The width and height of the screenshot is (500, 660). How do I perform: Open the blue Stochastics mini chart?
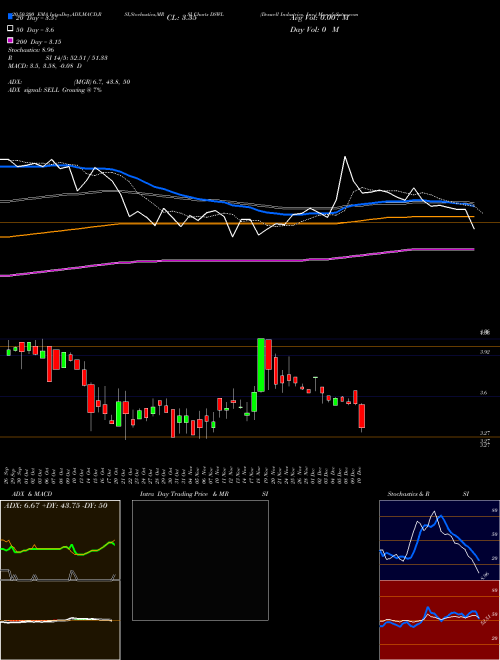439,540
